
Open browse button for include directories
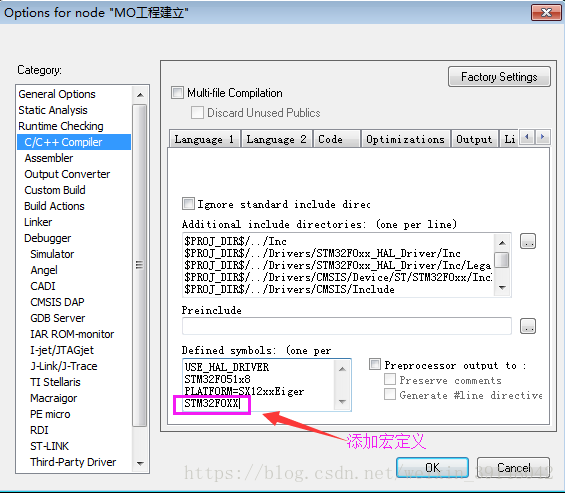(528, 241)
